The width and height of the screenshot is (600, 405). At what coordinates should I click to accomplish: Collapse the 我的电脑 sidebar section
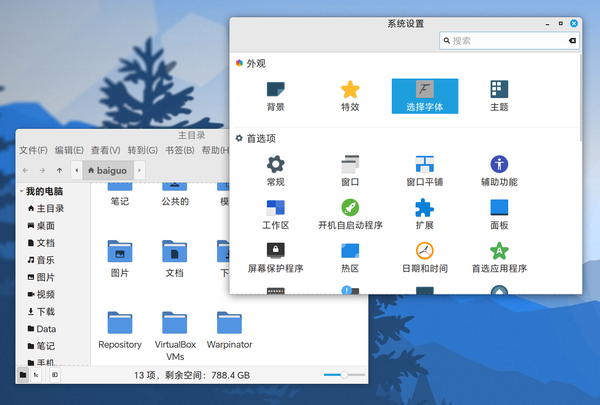click(x=21, y=191)
